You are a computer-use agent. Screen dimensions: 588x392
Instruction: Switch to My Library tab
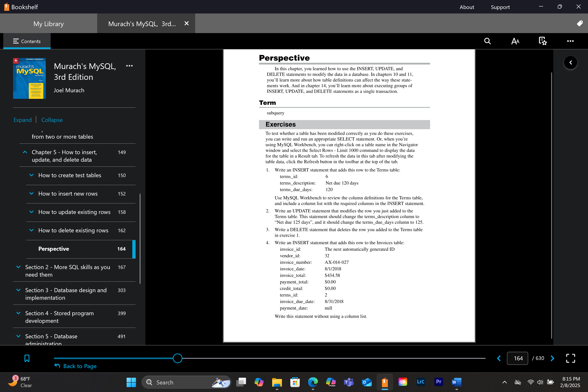point(49,23)
